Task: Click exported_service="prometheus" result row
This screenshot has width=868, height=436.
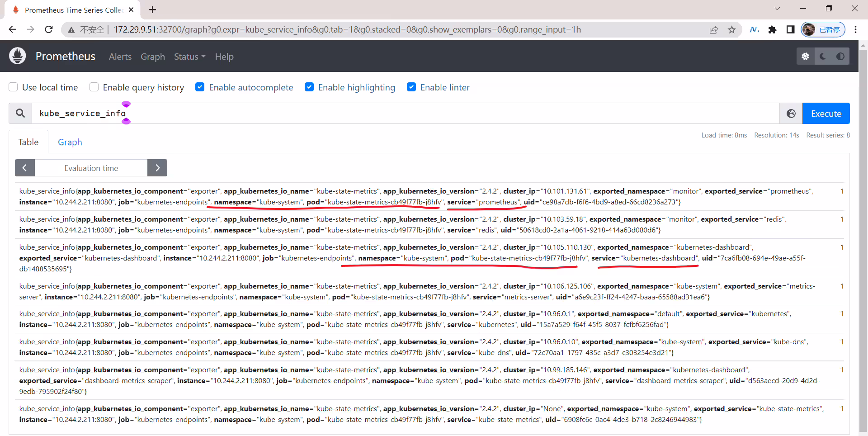Action: coord(429,197)
